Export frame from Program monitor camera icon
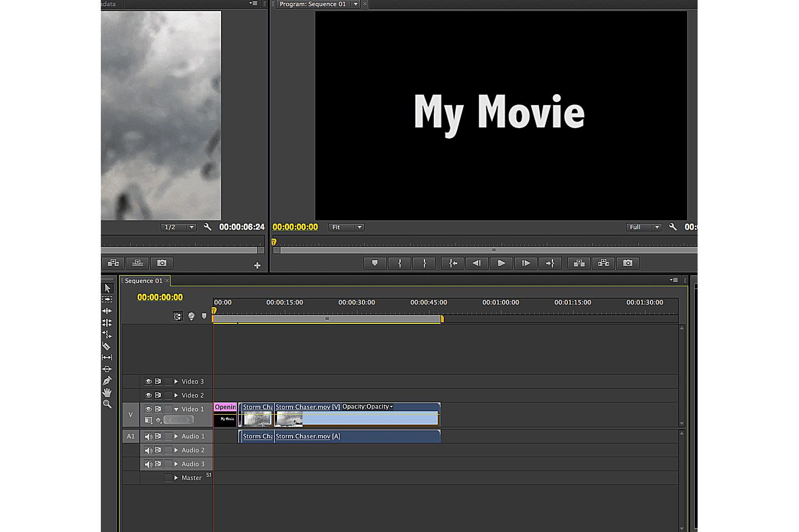Screen dimensions: 799x532 click(628, 264)
